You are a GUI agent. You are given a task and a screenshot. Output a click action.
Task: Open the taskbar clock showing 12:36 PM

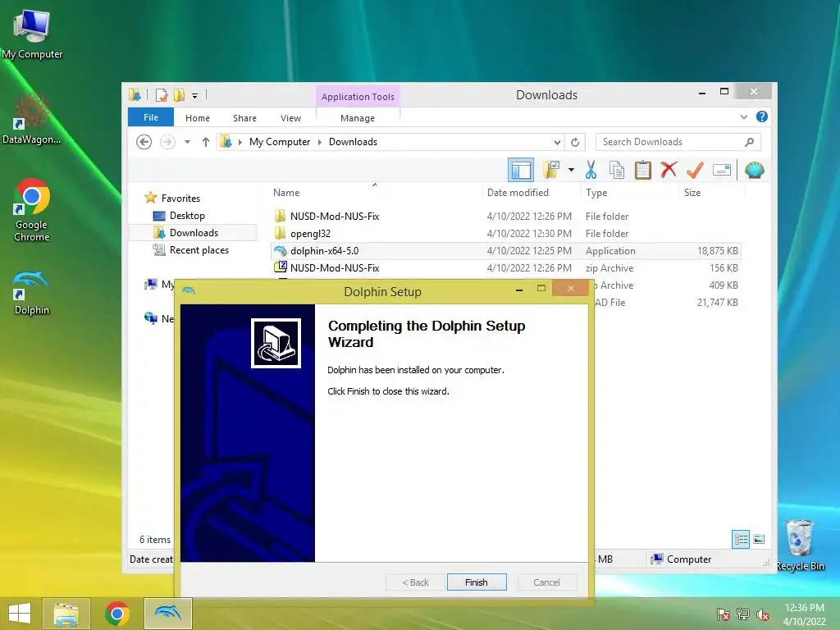804,614
